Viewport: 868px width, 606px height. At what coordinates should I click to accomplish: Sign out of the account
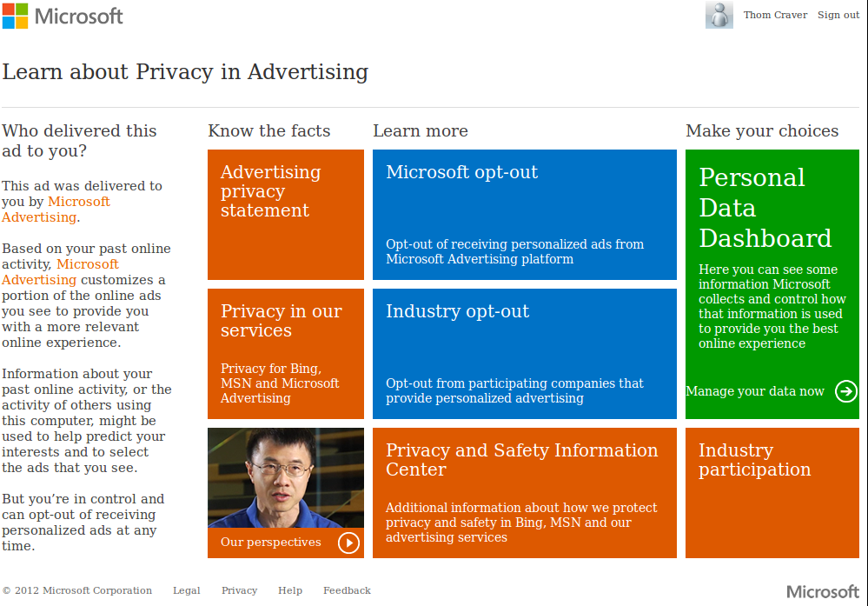(838, 15)
